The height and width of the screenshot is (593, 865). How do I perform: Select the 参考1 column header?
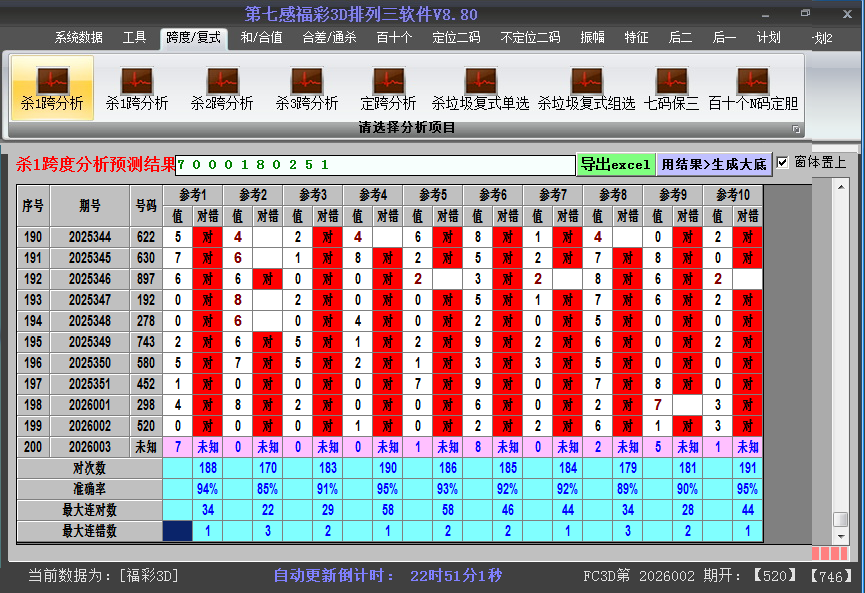[193, 194]
